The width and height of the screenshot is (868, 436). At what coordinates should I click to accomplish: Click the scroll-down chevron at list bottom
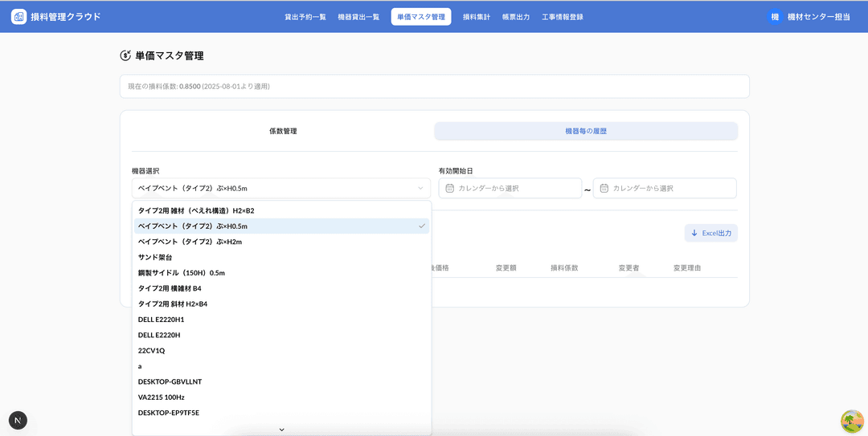[281, 430]
